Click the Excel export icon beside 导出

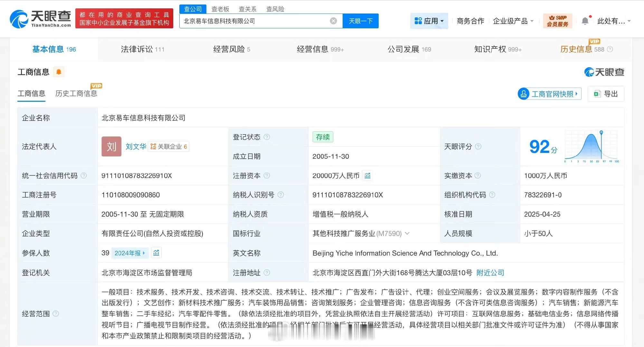tap(597, 94)
